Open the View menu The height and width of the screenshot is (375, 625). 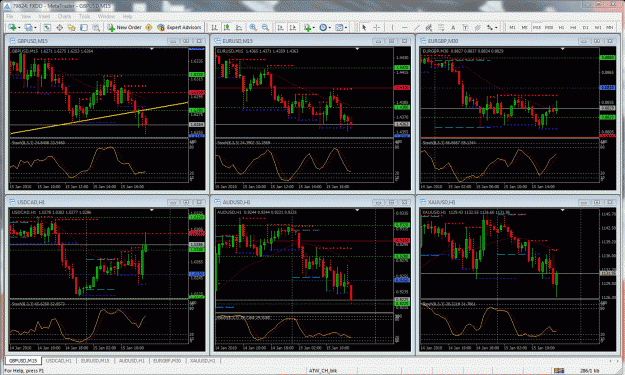click(26, 16)
